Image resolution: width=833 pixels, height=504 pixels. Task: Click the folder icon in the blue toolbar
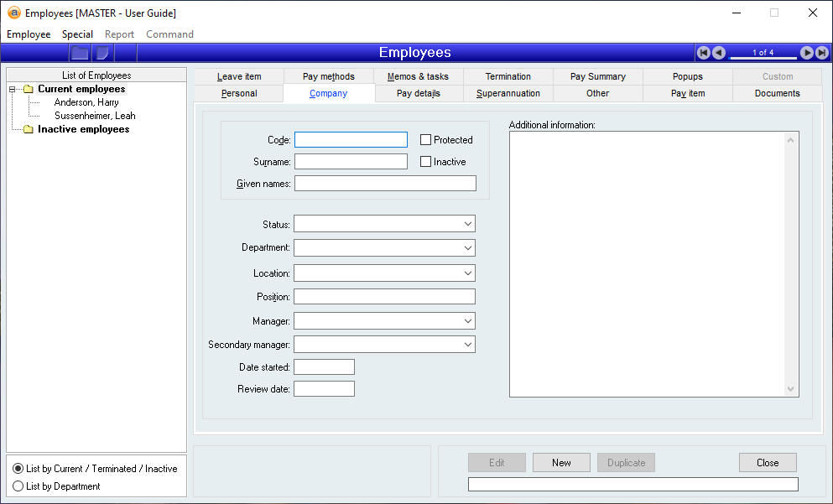(80, 53)
